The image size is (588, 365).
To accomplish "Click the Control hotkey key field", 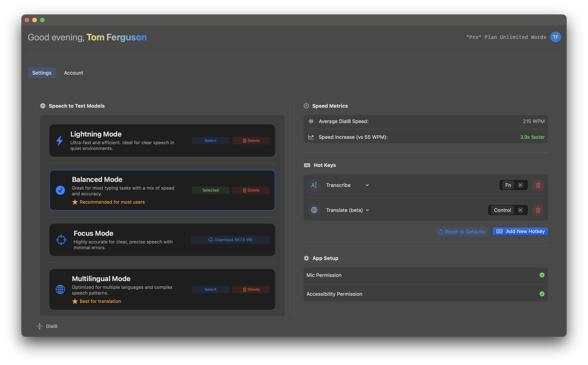I will (x=502, y=210).
